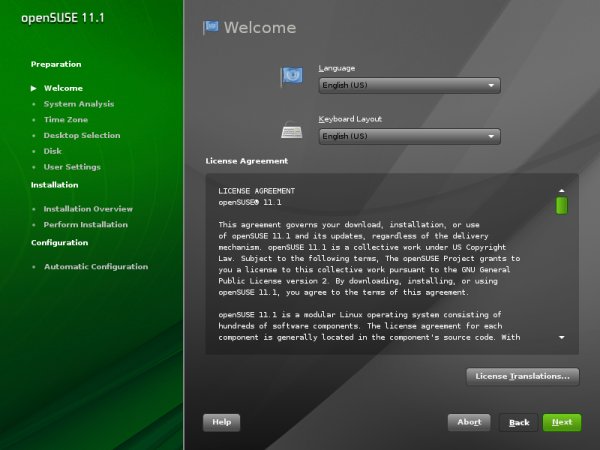Abort the installation
Viewport: 600px width, 450px height.
(469, 422)
